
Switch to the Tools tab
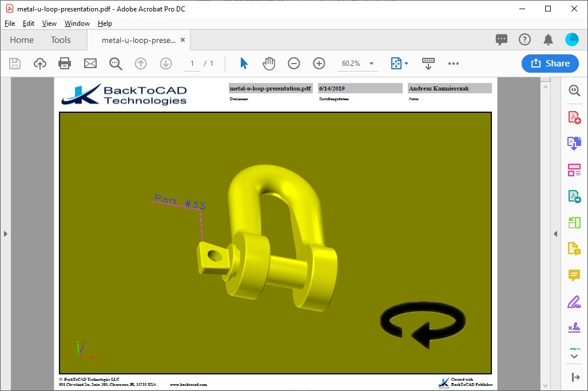tap(61, 40)
